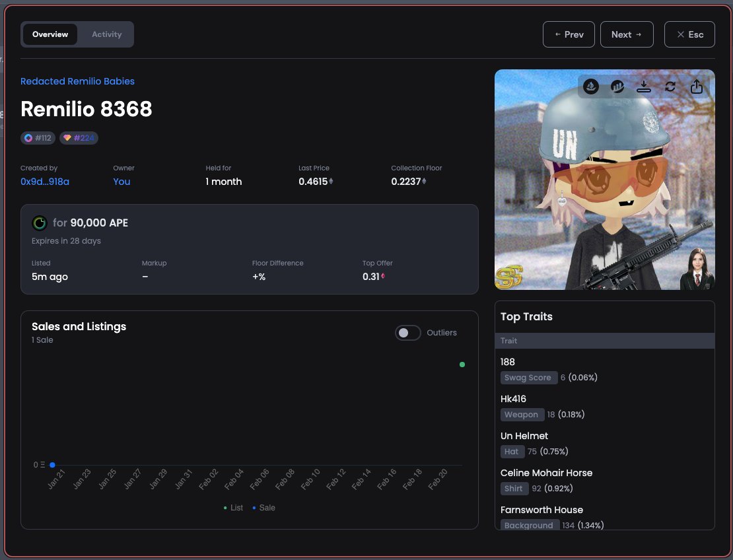
Task: Open the chart analytics icon on the image
Action: (617, 87)
